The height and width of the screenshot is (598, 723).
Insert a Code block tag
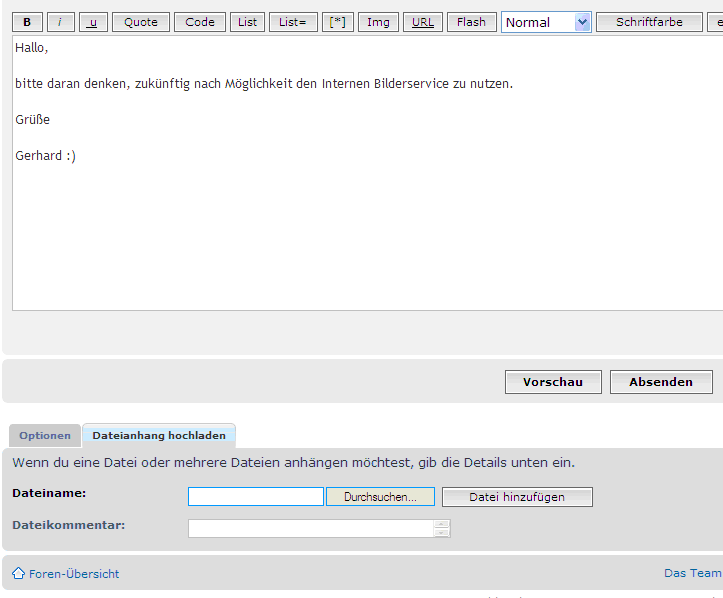tap(200, 22)
